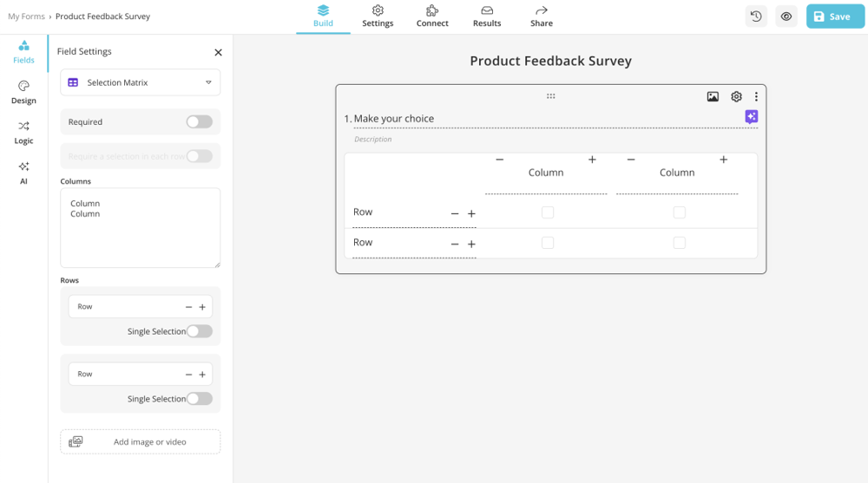Click the field image icon
The image size is (868, 483).
click(x=713, y=97)
